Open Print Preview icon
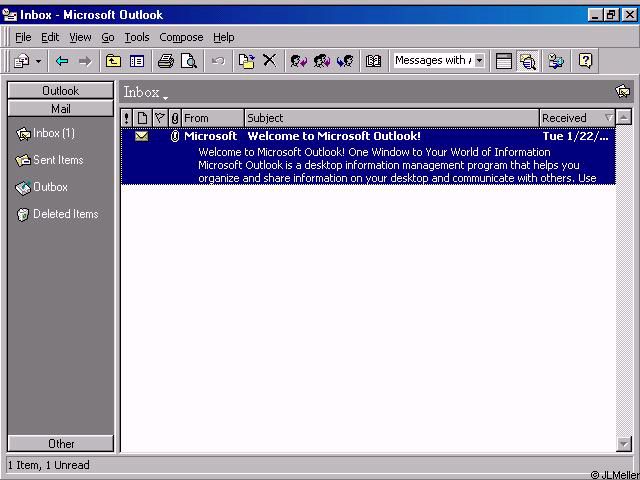Screen dimensions: 640x480 189,61
